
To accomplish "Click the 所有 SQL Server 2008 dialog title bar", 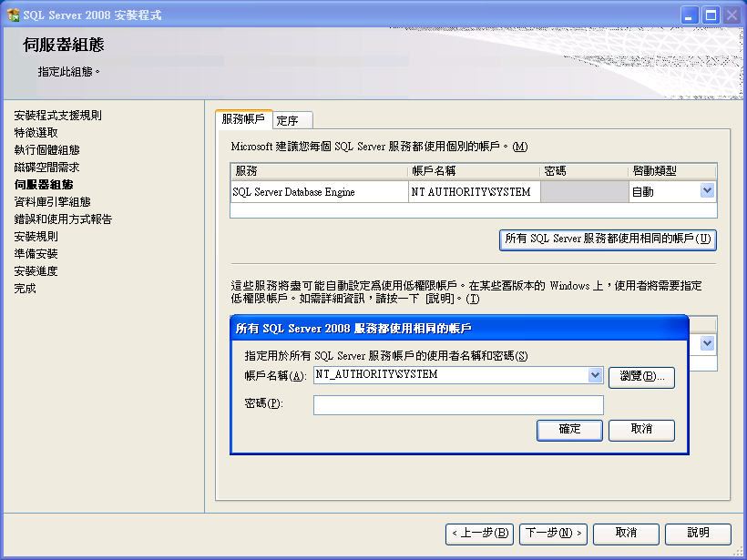I will click(459, 328).
